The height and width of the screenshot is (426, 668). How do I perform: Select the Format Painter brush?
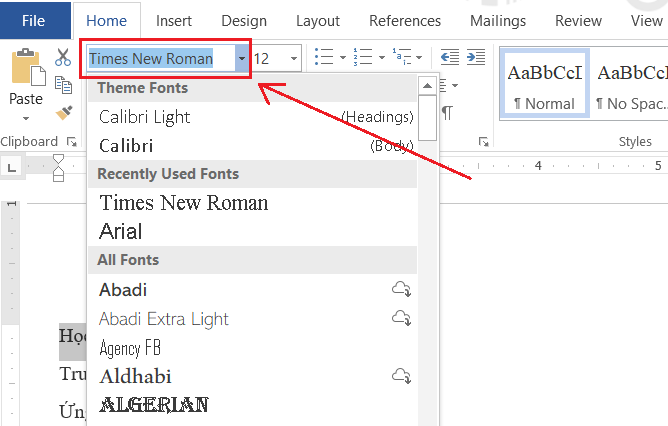pyautogui.click(x=63, y=112)
